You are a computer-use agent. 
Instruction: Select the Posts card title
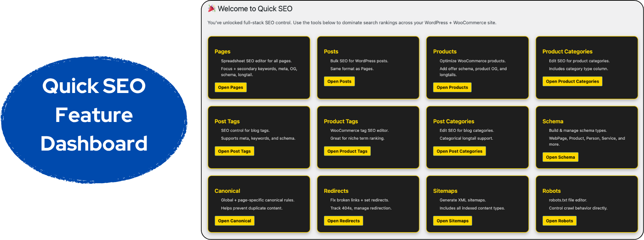pos(331,52)
